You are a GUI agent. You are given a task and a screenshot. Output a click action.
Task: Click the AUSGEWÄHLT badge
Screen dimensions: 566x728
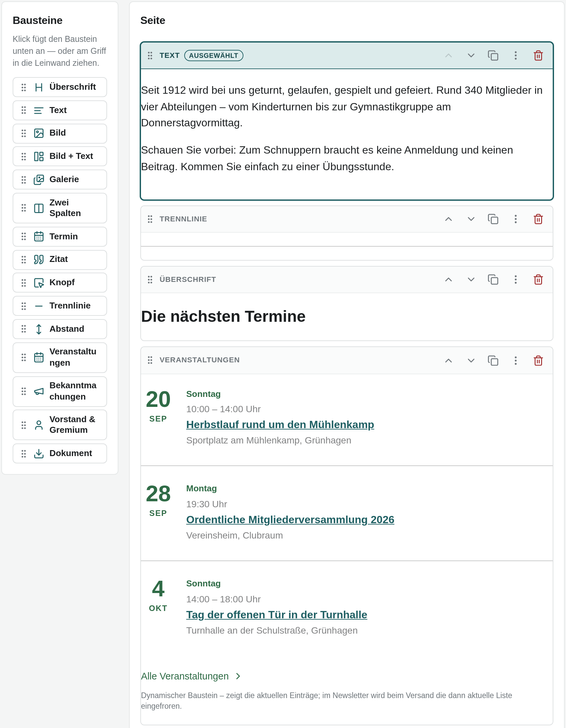click(213, 56)
